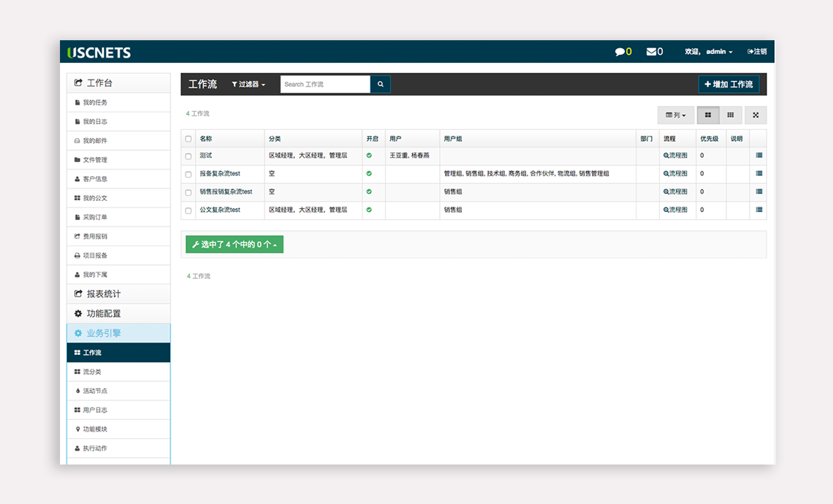Click the chat messages bubble icon
Viewport: 833px width, 504px height.
(620, 52)
